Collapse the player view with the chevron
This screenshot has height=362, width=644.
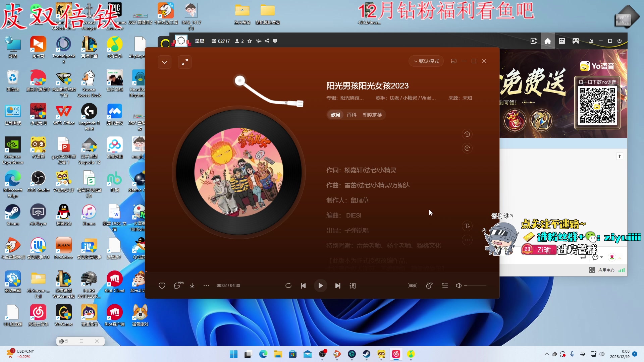[x=165, y=62]
